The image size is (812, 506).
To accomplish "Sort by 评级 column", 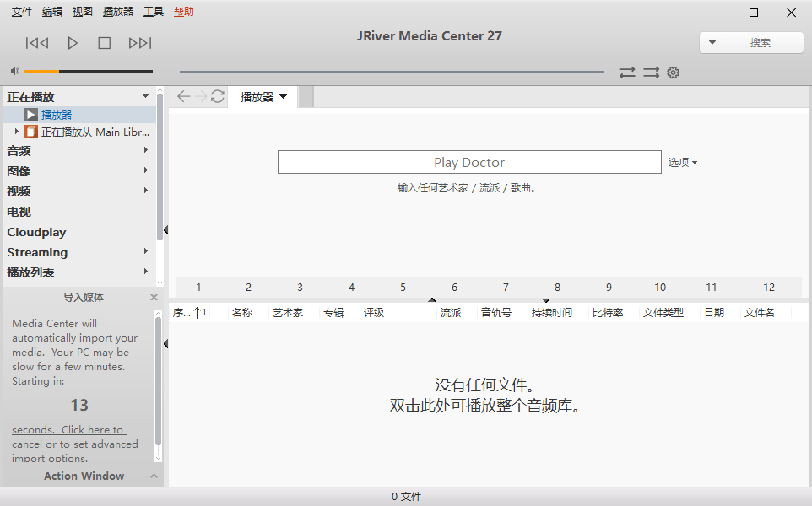I will point(374,313).
